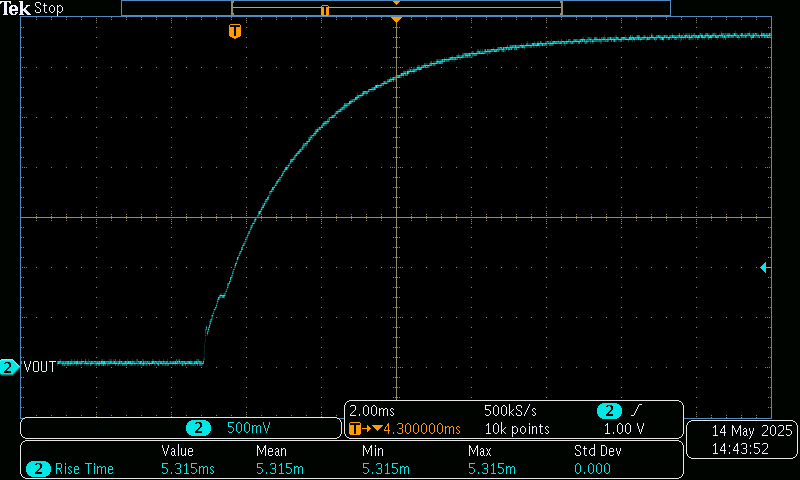Click the Value 5.315ms reading
Image resolution: width=800 pixels, height=480 pixels.
click(x=188, y=469)
